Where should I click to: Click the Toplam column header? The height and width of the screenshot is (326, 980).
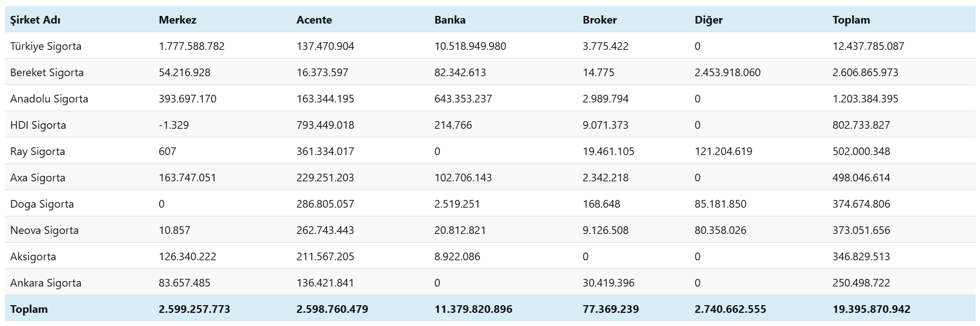tap(851, 20)
